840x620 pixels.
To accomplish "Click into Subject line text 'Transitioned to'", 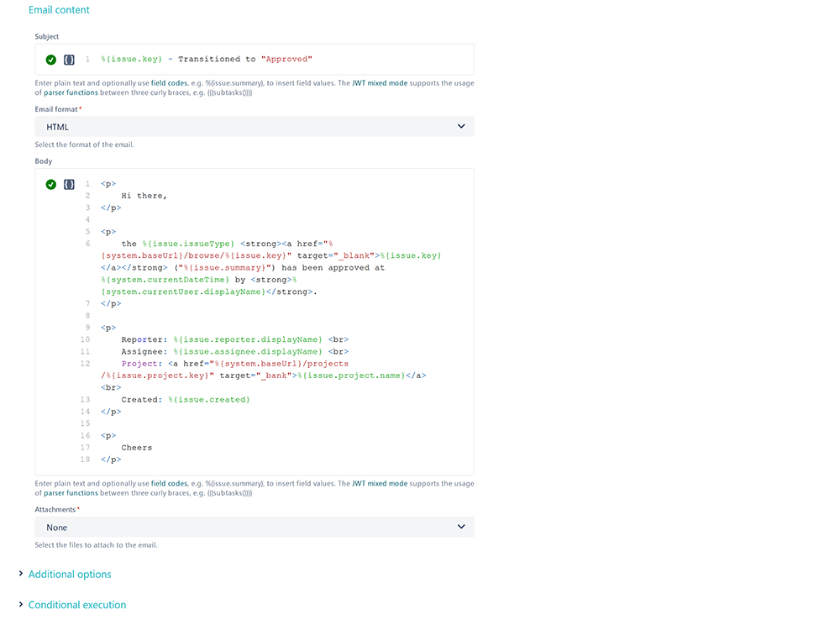I will tap(217, 59).
